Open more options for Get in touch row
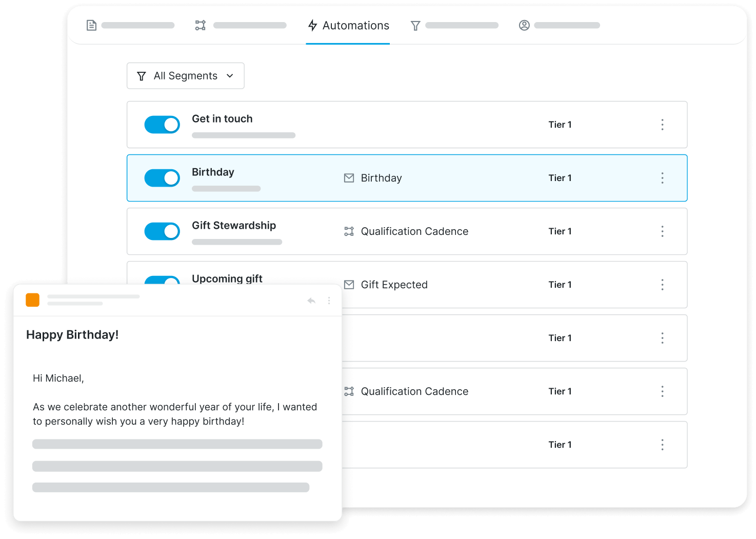Viewport: 756px width, 539px height. click(x=662, y=125)
